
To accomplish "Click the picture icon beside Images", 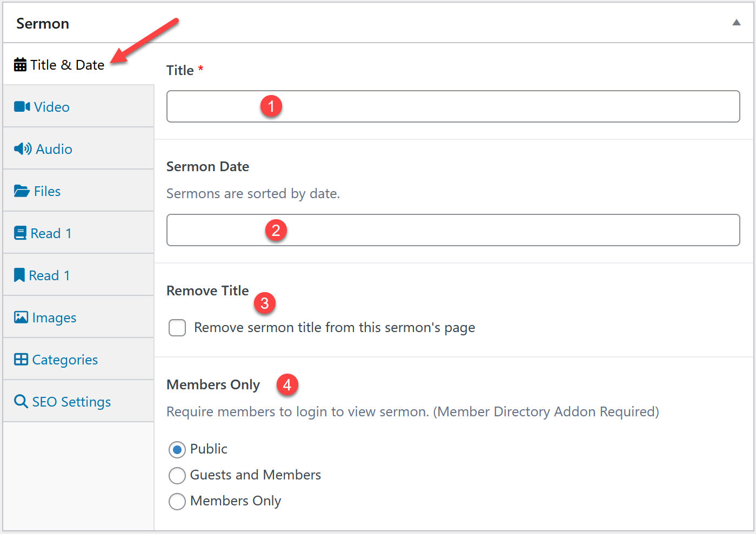I will tap(21, 317).
